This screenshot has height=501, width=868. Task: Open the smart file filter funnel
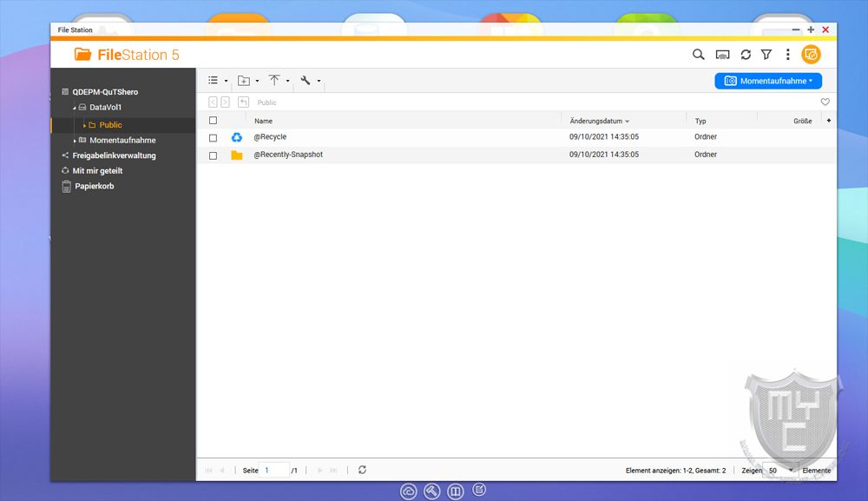766,55
